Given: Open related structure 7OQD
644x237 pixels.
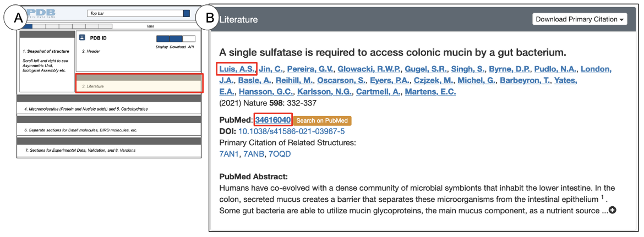Looking at the screenshot, I should coord(279,154).
